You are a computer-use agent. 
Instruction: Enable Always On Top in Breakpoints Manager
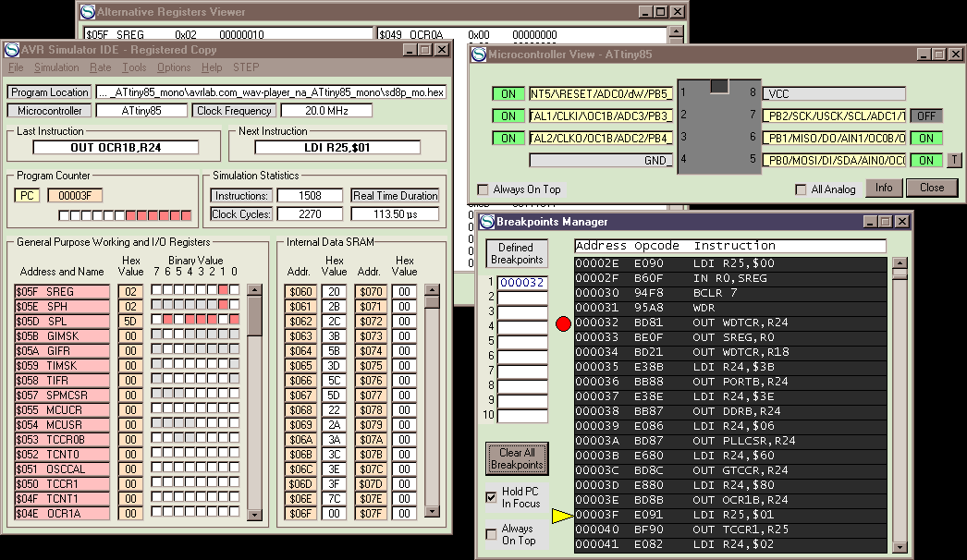pos(491,534)
